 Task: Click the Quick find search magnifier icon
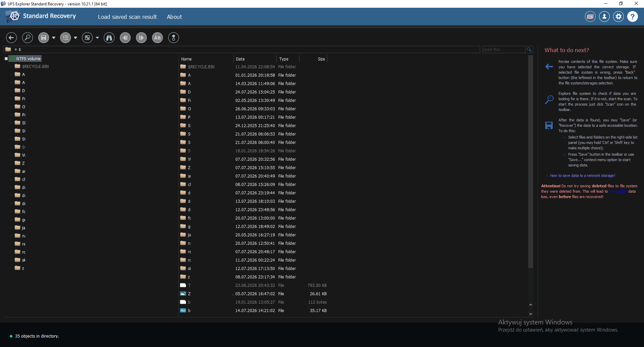tap(529, 49)
